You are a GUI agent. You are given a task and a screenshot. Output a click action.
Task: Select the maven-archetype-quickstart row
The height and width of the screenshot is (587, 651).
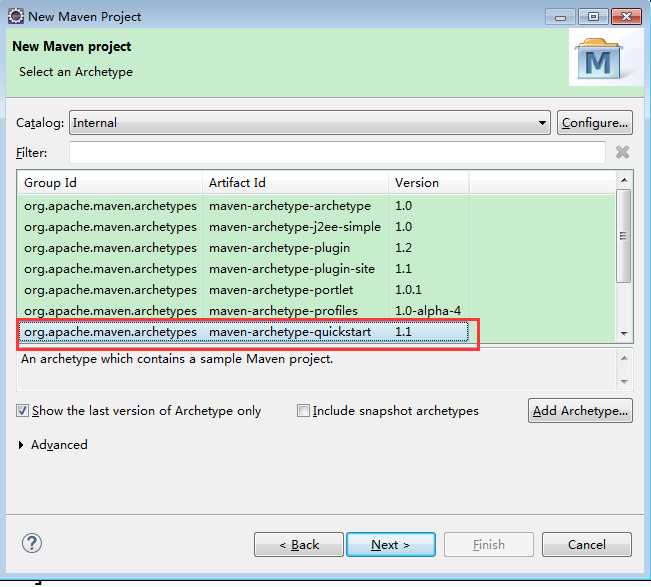point(244,332)
